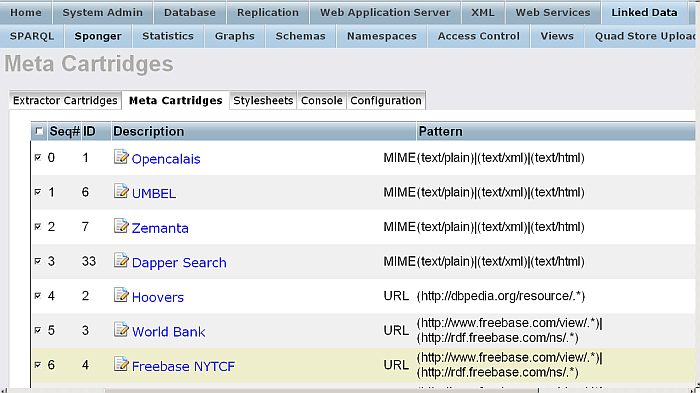Open the Access Control sub-tab
Viewport: 700px width, 393px height.
479,36
